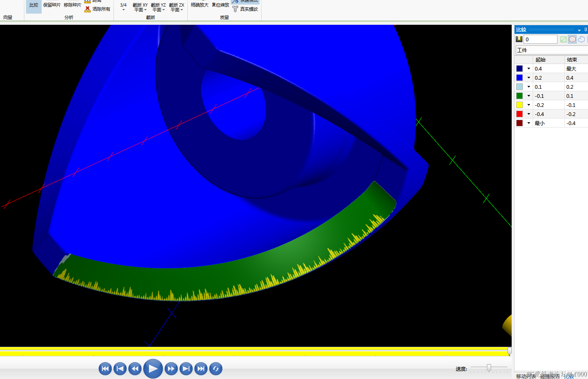The image size is (588, 379).
Task: Click the 最大 end cell
Action: (576, 69)
